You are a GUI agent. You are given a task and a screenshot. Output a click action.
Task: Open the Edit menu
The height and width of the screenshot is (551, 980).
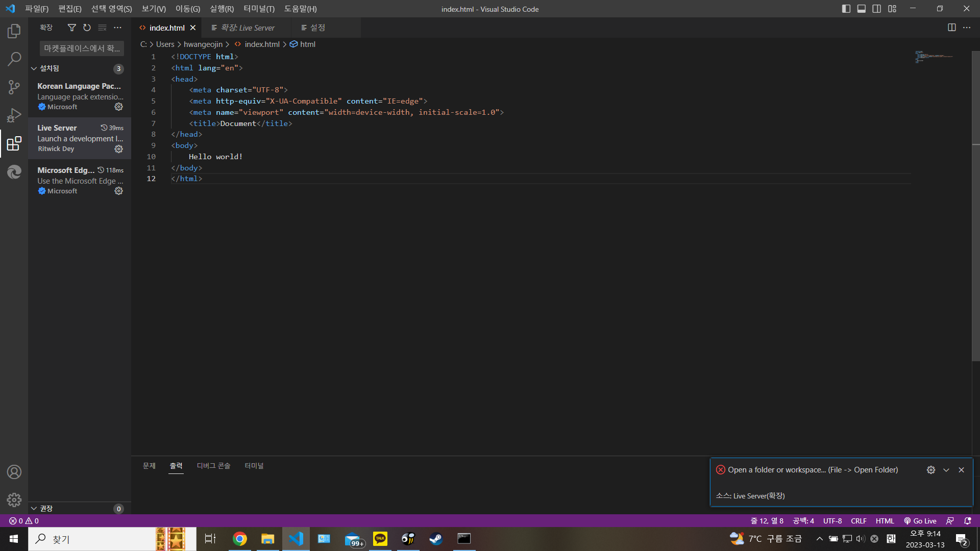70,9
